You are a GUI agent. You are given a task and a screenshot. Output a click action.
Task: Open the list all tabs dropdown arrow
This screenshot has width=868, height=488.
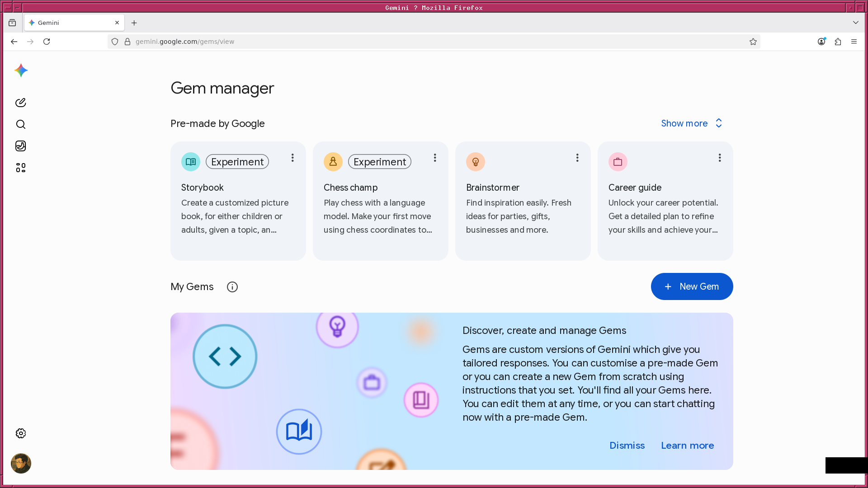[x=856, y=23]
